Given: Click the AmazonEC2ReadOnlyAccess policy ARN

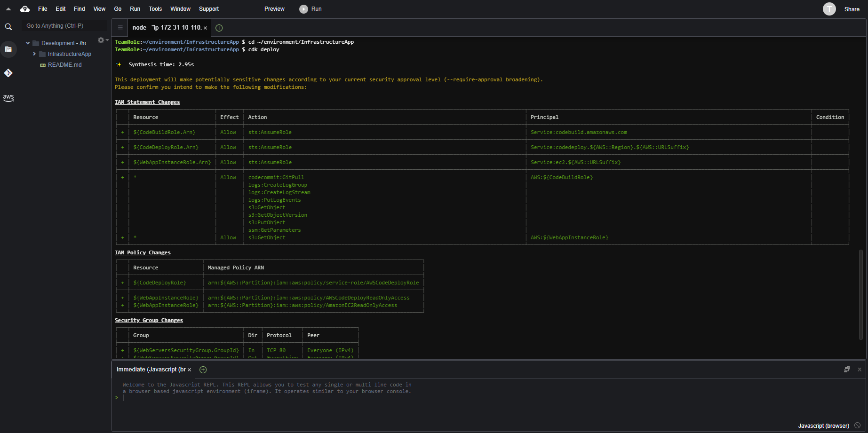Looking at the screenshot, I should (303, 305).
